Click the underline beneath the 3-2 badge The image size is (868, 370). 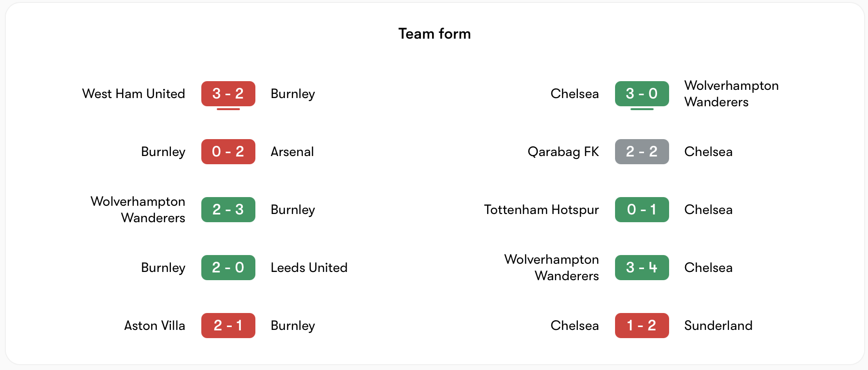(228, 110)
